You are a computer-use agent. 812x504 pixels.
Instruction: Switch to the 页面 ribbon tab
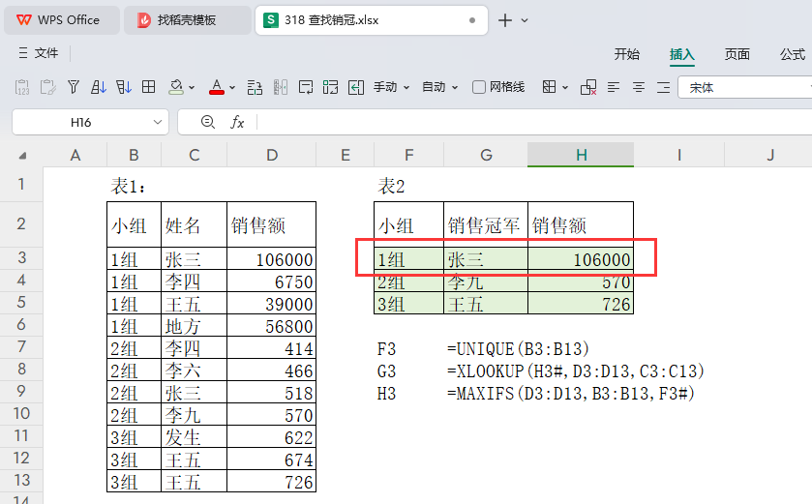point(737,54)
